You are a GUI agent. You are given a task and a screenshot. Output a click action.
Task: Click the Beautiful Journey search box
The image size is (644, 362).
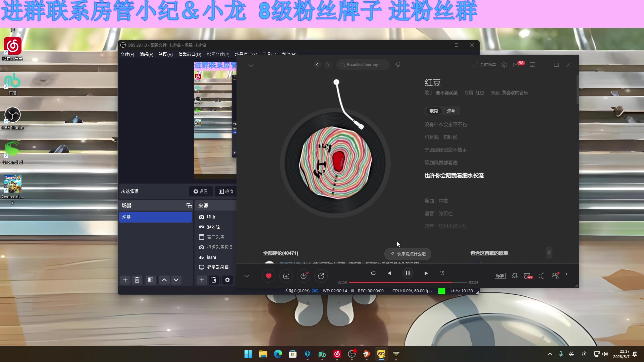(x=363, y=65)
